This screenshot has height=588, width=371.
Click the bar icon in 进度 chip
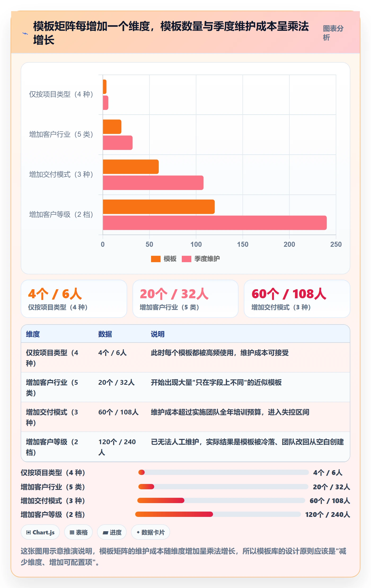pyautogui.click(x=105, y=533)
